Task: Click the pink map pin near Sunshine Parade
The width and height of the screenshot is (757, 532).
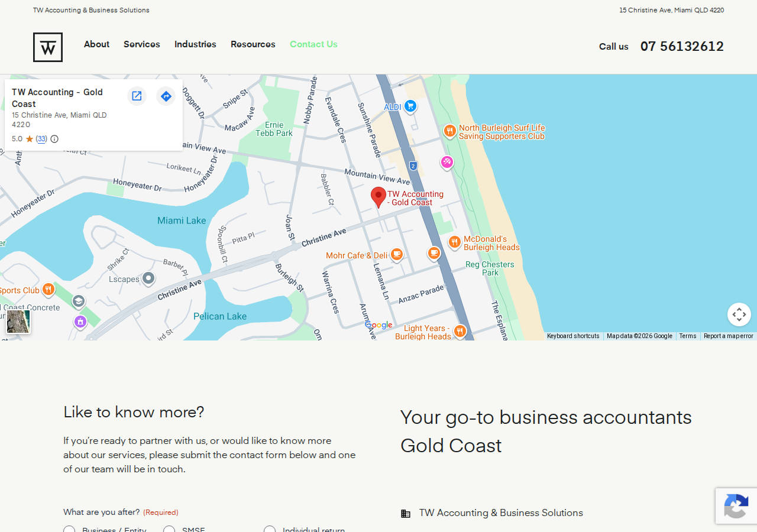Action: [447, 162]
